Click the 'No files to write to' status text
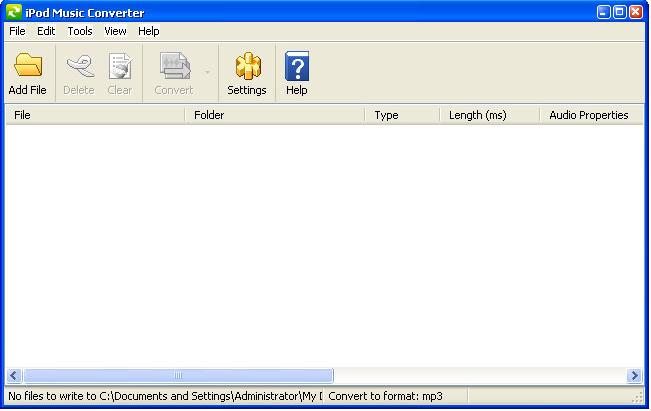Image resolution: width=651 pixels, height=411 pixels. tap(165, 396)
